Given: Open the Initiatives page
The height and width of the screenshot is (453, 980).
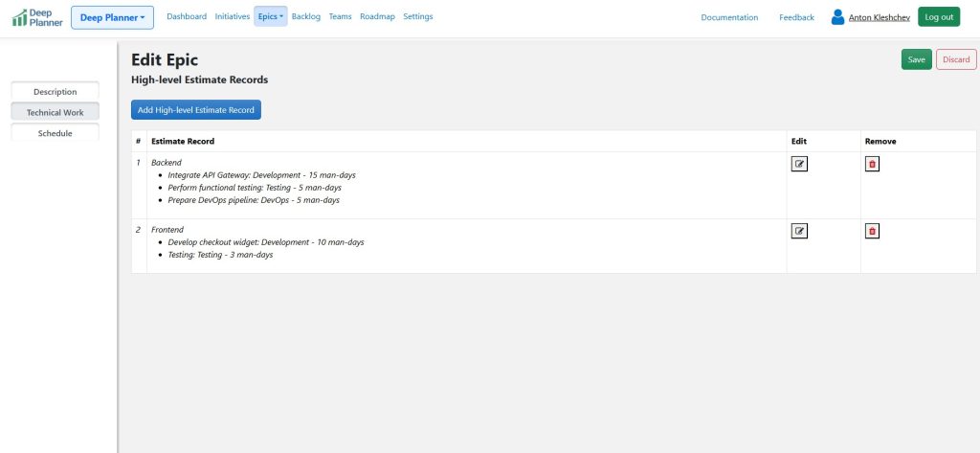Looking at the screenshot, I should coord(233,16).
